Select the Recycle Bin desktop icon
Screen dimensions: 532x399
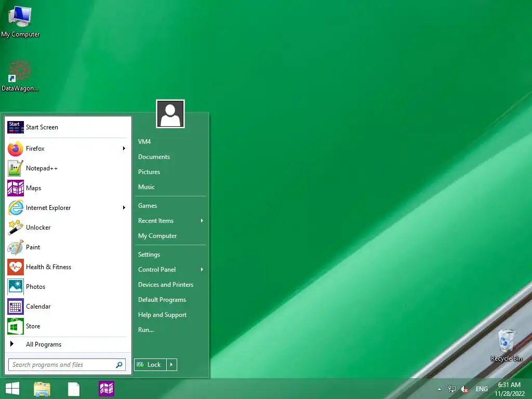(506, 345)
